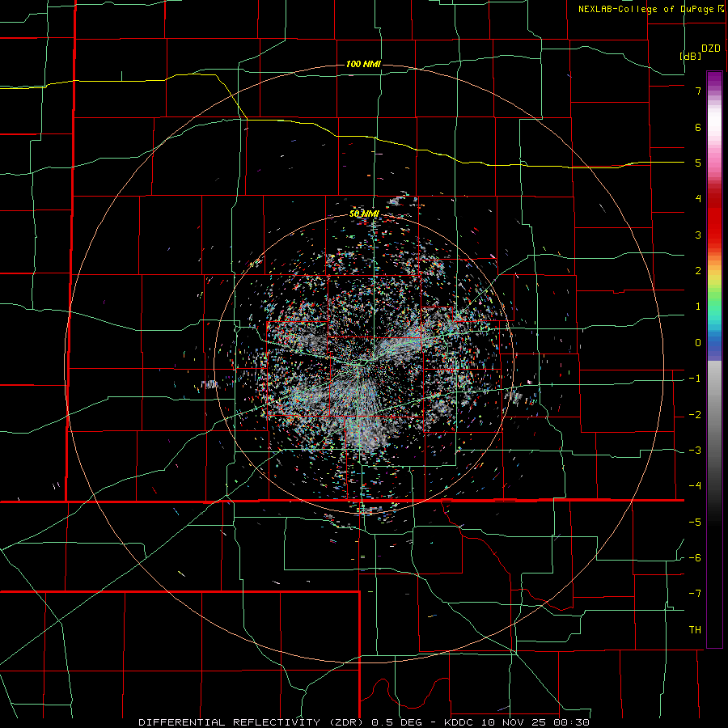Screen dimensions: 728x728
Task: Click the -1 value on the scale
Action: click(695, 379)
